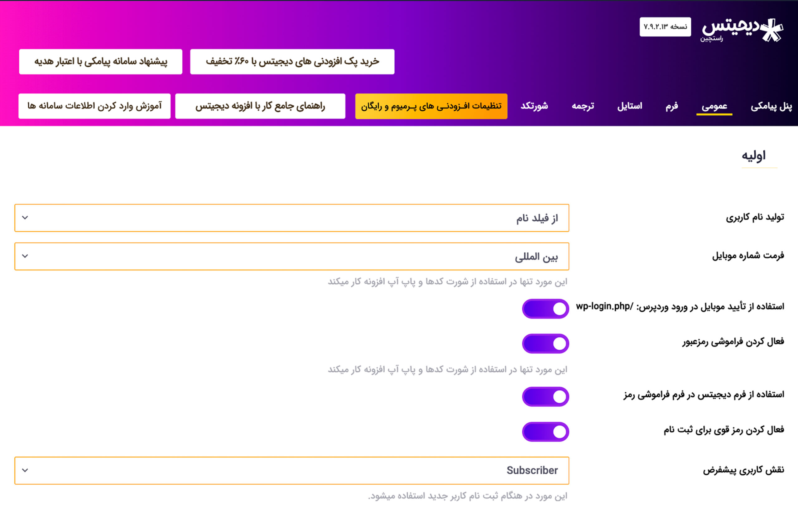Click the version badge نسخه ۷.۹.۲.۱۳

coord(665,27)
